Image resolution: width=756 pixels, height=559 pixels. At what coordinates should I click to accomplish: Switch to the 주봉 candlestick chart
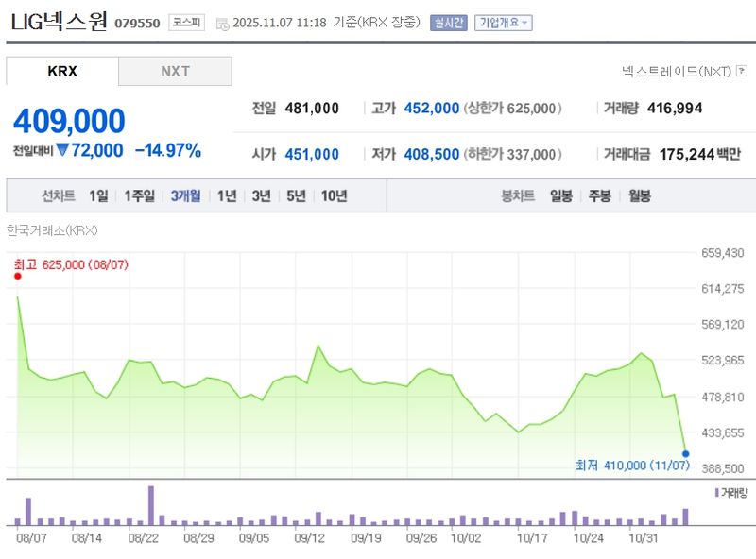[x=600, y=196]
